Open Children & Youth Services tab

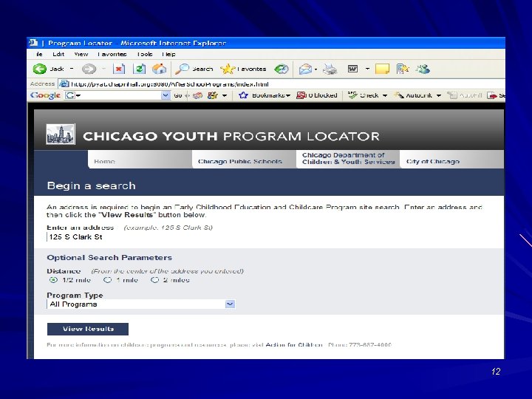coord(348,159)
